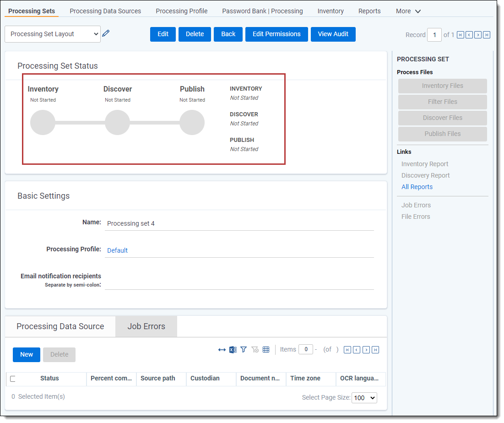
Task: Expand the More menu in top navigation
Action: pyautogui.click(x=408, y=11)
